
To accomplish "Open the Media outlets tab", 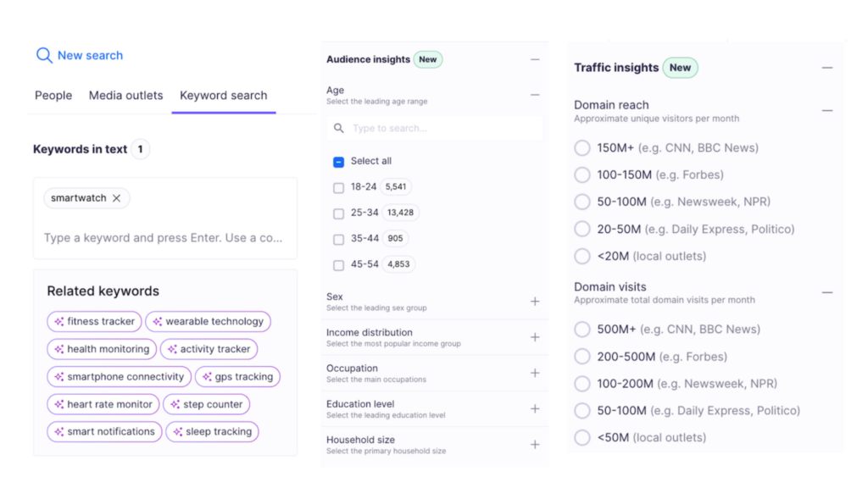I will click(x=125, y=96).
